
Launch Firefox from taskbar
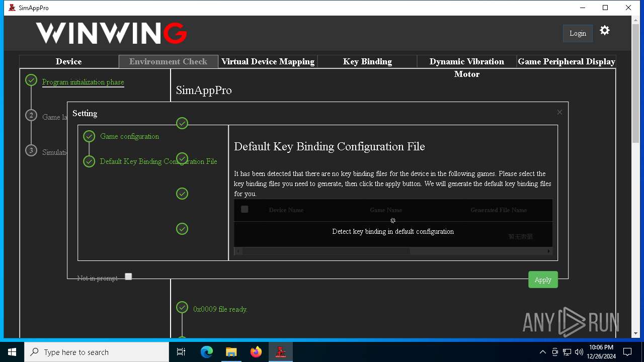256,352
